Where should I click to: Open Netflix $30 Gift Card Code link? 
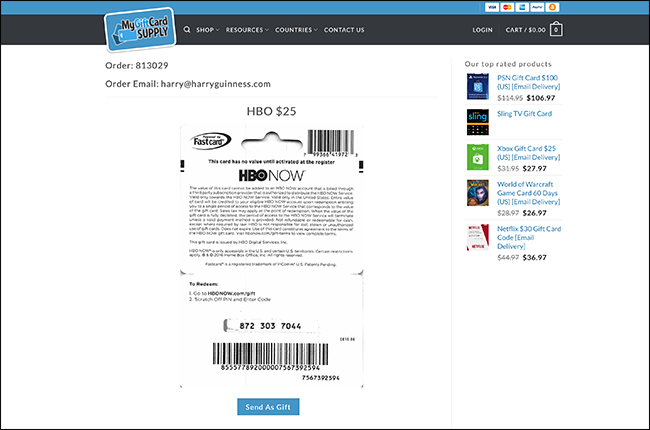[x=529, y=237]
